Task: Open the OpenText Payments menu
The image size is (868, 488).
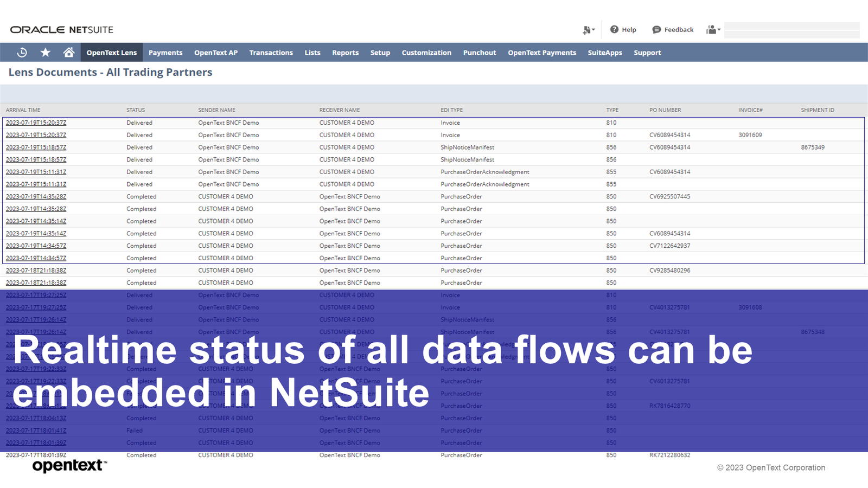Action: tap(542, 53)
